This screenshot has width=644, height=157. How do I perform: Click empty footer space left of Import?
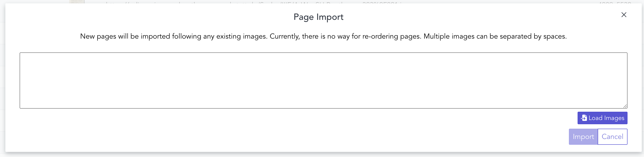[300, 137]
